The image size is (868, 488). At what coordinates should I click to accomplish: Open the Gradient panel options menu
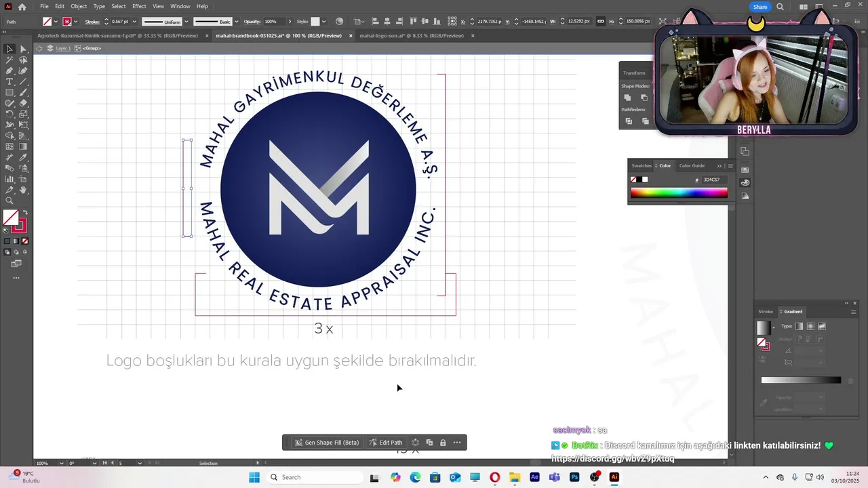pyautogui.click(x=853, y=312)
